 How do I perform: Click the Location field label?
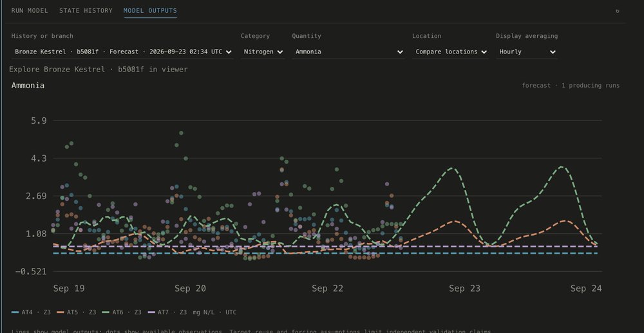(427, 36)
